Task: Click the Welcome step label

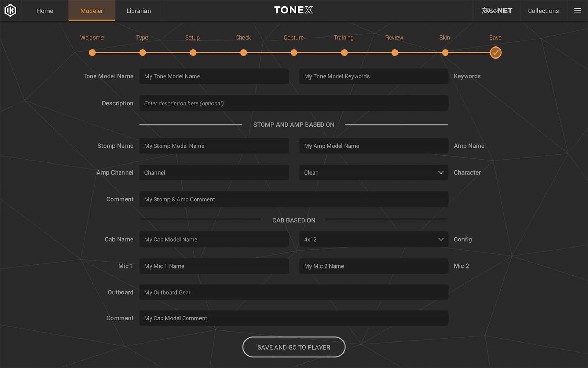Action: click(92, 38)
